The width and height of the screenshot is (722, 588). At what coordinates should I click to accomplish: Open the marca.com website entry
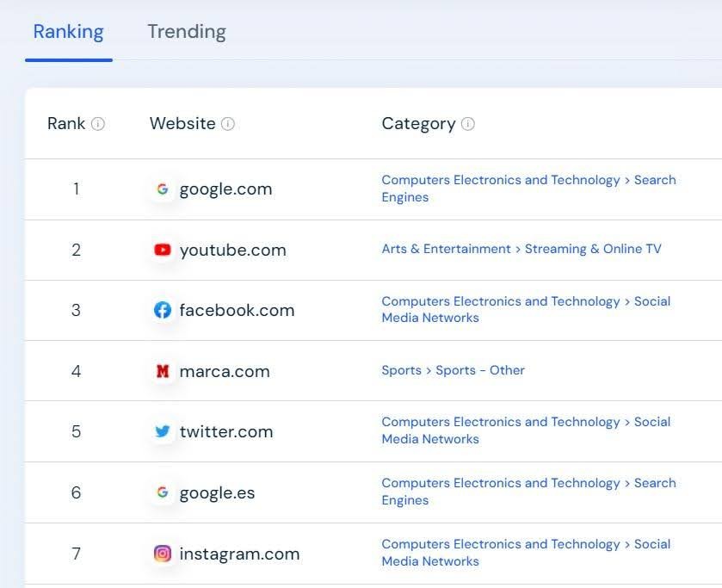[x=225, y=371]
